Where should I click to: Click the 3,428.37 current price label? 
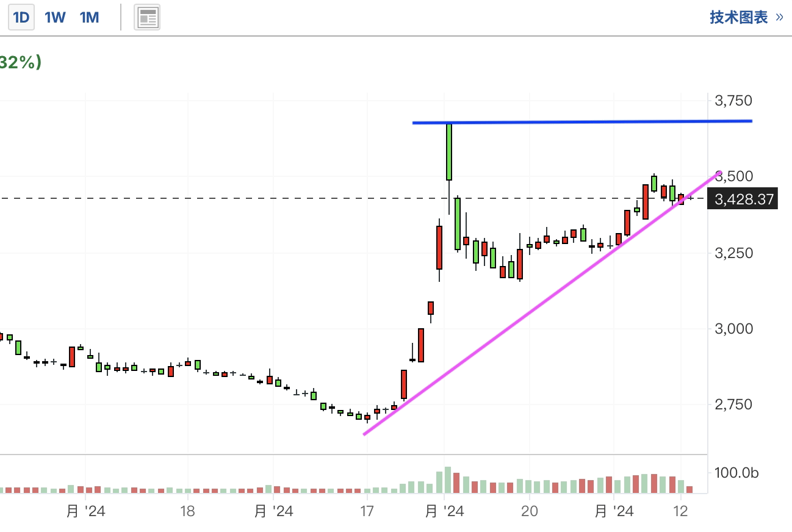(x=742, y=199)
